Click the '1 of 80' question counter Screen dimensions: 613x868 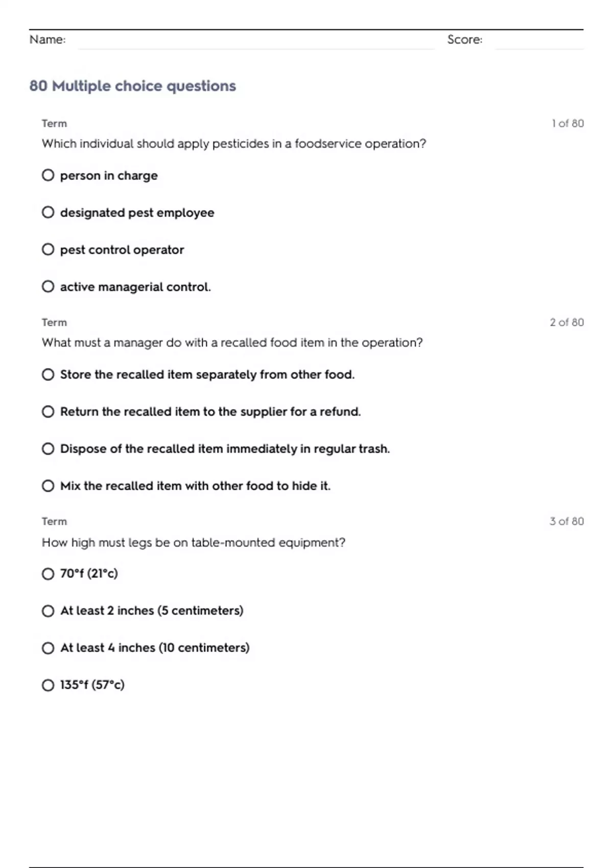[x=568, y=124]
